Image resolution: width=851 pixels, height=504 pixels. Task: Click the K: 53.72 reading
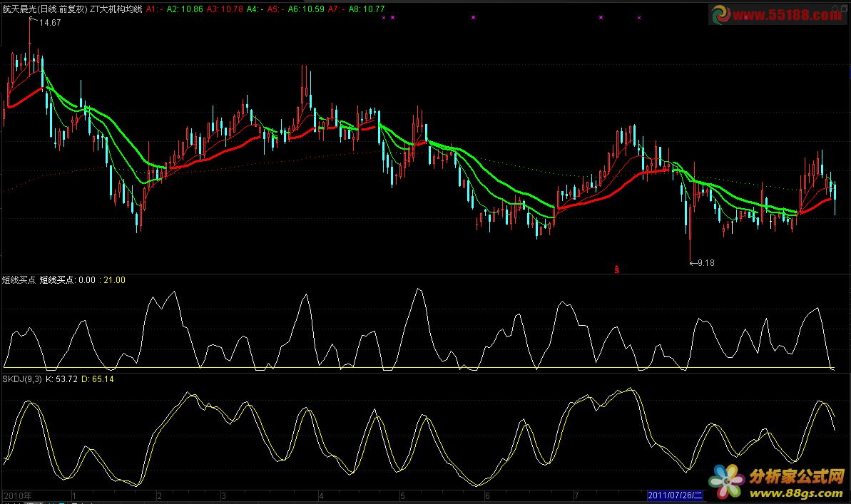coord(61,379)
